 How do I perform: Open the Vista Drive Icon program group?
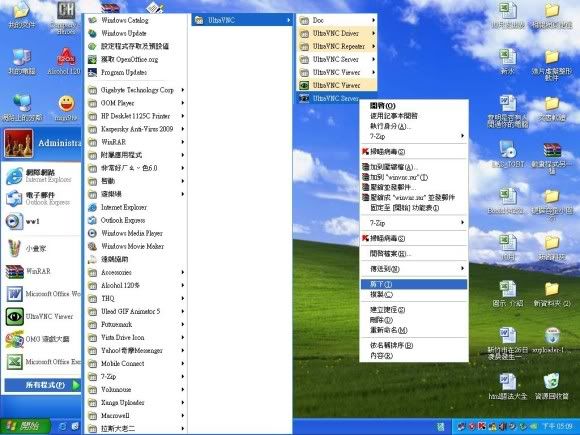point(135,337)
